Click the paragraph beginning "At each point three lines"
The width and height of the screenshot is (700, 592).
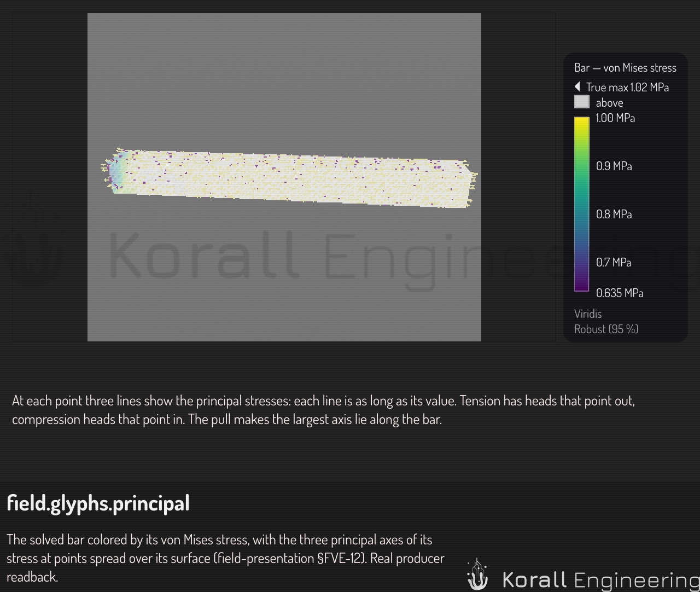[x=324, y=410]
